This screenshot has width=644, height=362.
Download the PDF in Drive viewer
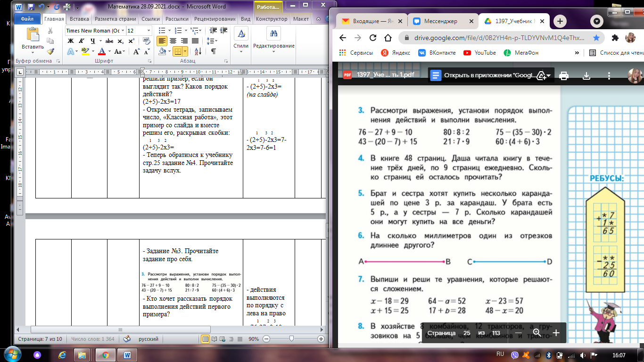[x=586, y=75]
